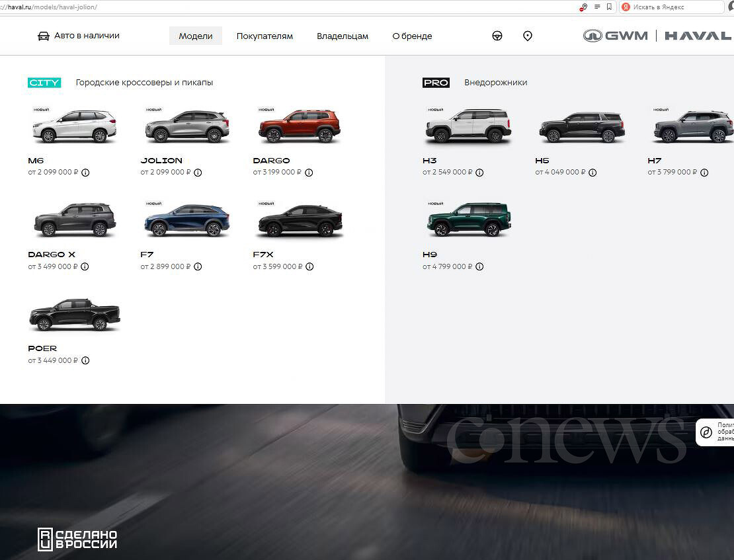Click the POER price от 3 449 000 ₽
This screenshot has width=734, height=560.
53,360
